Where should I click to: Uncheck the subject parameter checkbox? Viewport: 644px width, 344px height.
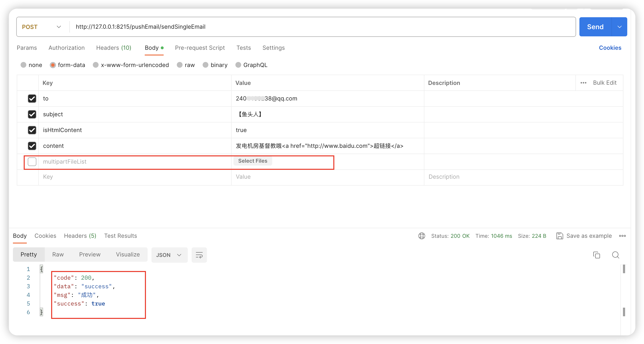coord(32,114)
